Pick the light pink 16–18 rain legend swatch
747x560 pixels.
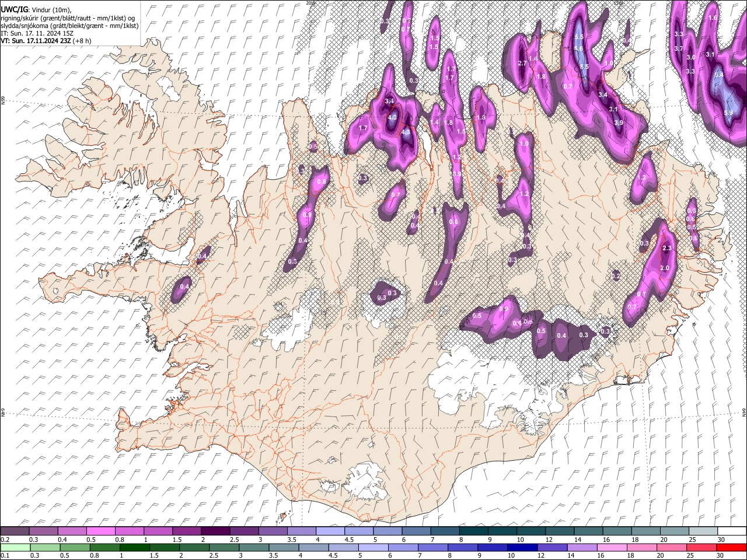tap(612, 548)
